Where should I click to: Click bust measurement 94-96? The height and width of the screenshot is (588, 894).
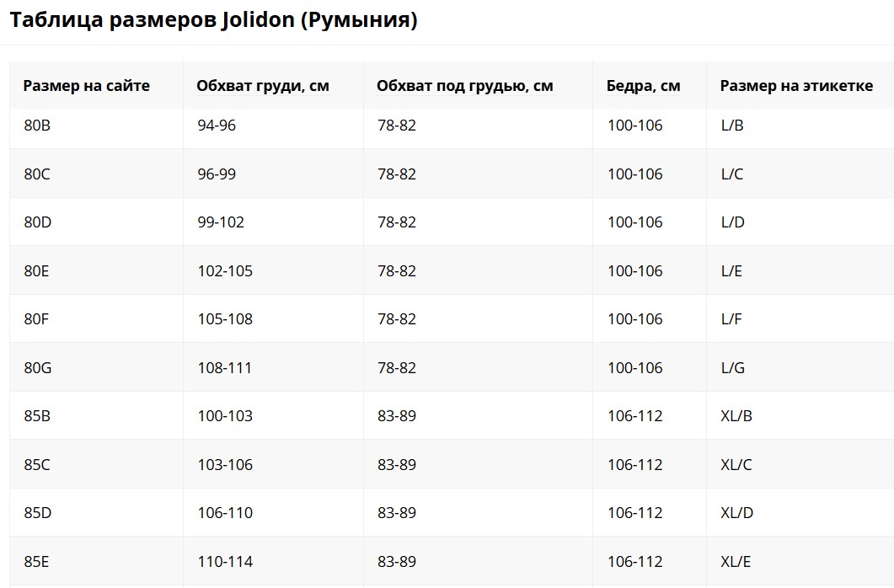[x=217, y=126]
